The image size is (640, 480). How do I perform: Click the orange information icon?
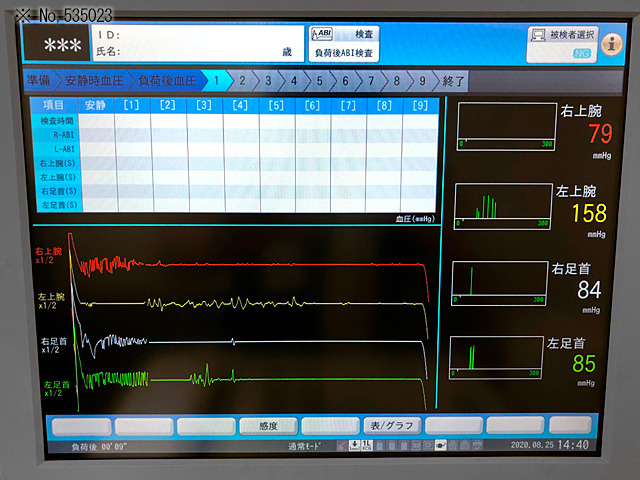(611, 44)
